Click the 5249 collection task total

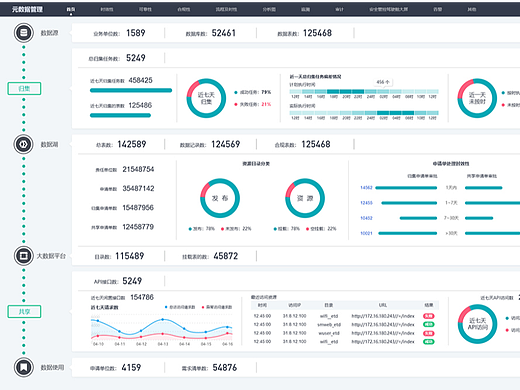click(x=136, y=58)
